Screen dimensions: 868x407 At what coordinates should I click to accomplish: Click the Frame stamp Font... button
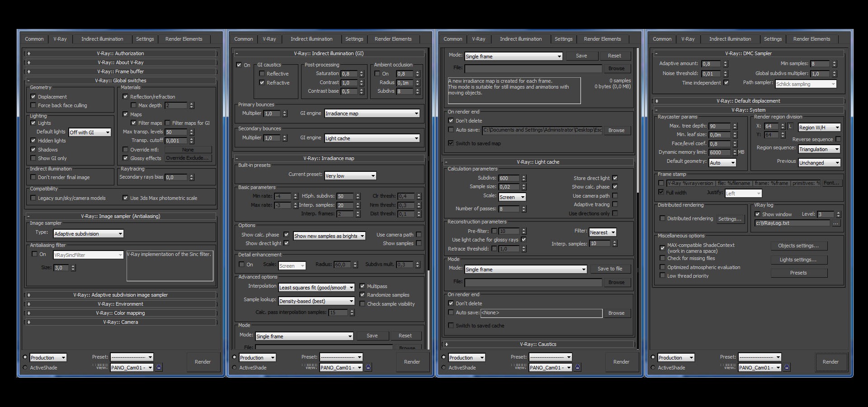(x=831, y=183)
